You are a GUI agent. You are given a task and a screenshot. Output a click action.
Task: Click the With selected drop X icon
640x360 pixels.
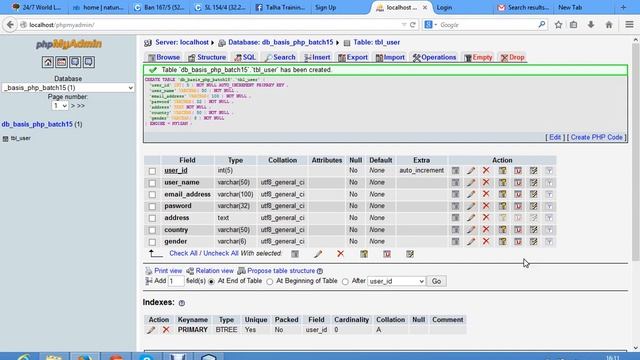pos(340,254)
